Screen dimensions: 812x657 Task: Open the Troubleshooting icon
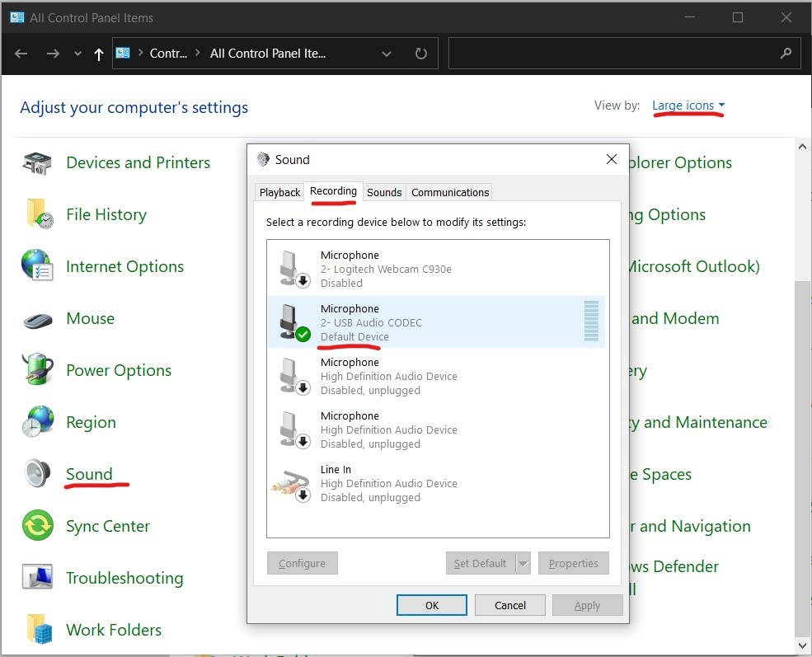[x=38, y=578]
